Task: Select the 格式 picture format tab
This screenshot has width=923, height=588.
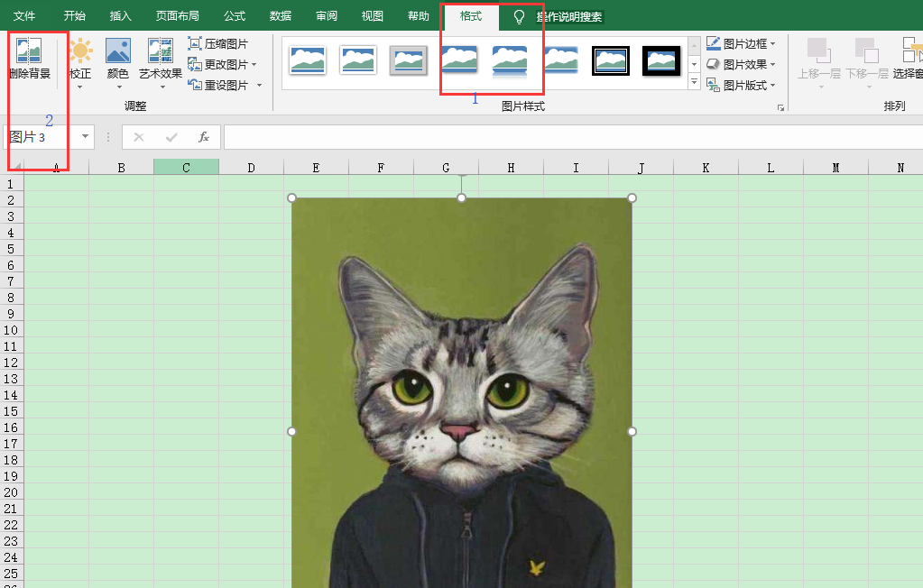Action: [x=471, y=16]
